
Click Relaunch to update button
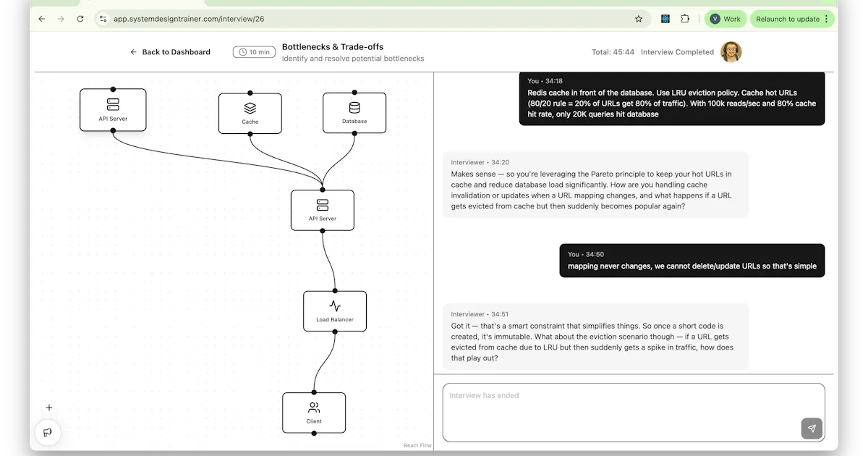click(x=787, y=19)
